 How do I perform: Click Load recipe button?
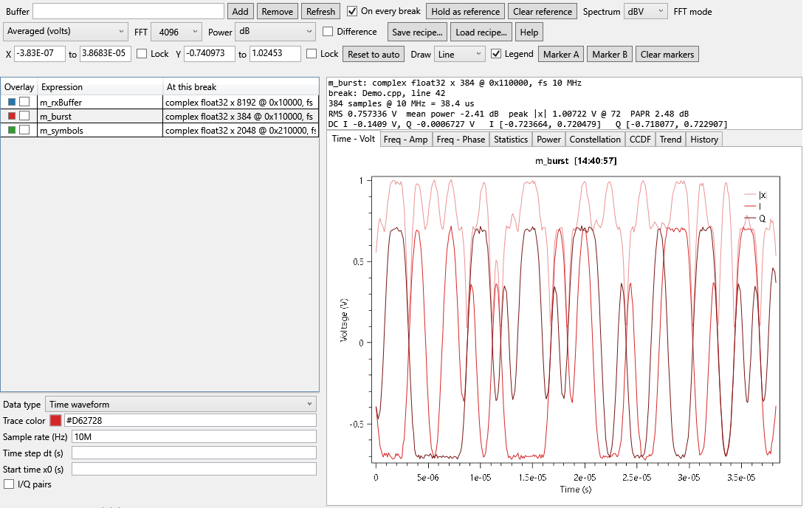tap(481, 32)
